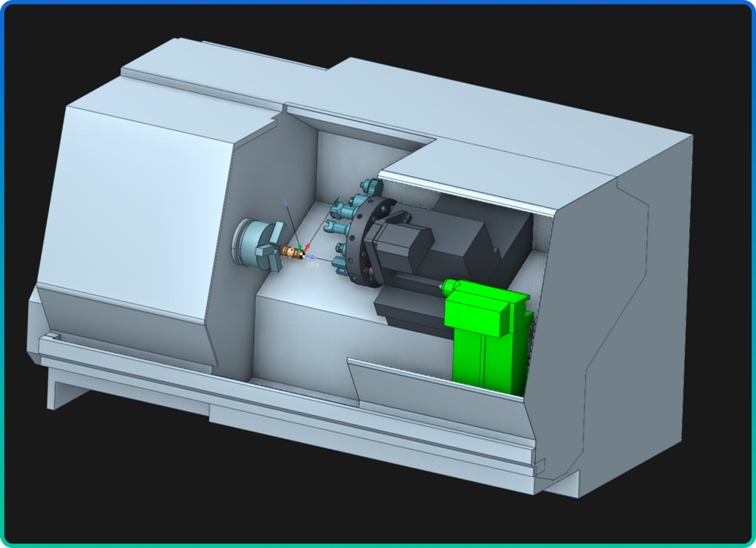Click the G54 work offset label
The image size is (756, 548).
pos(312,265)
